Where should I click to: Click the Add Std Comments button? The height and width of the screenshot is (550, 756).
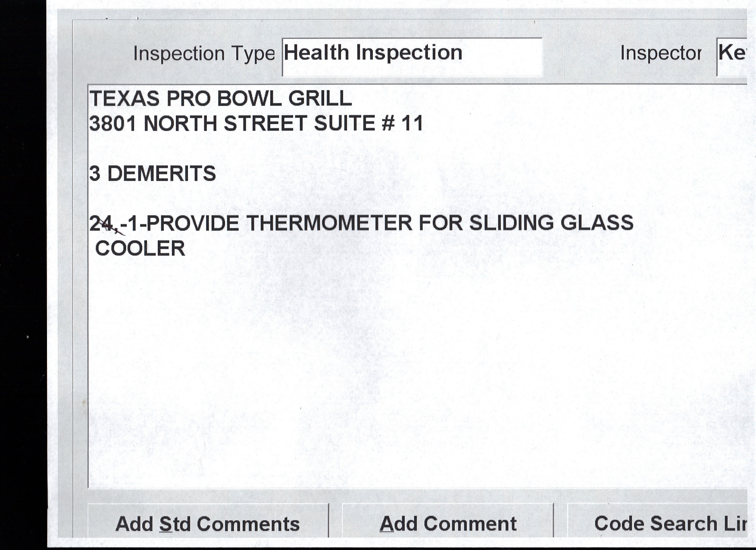click(x=207, y=524)
